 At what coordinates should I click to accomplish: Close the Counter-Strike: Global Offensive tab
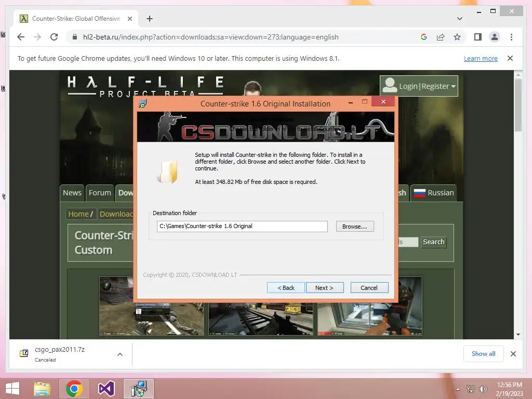point(129,19)
